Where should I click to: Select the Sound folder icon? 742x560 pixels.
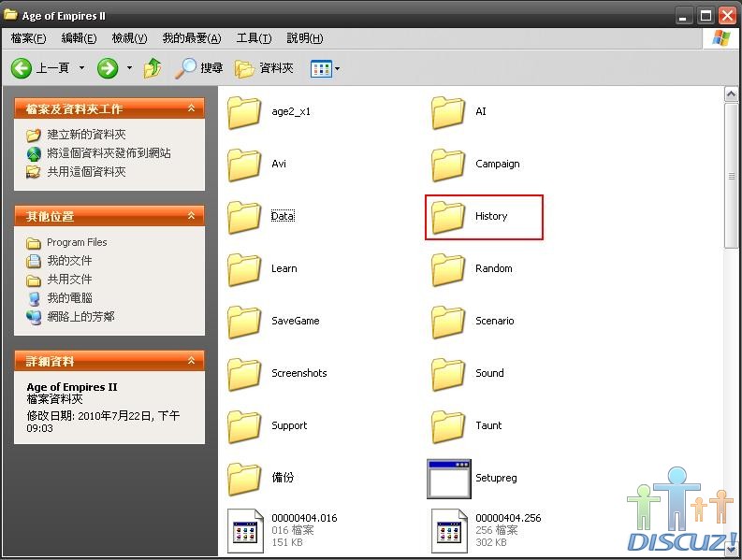448,375
